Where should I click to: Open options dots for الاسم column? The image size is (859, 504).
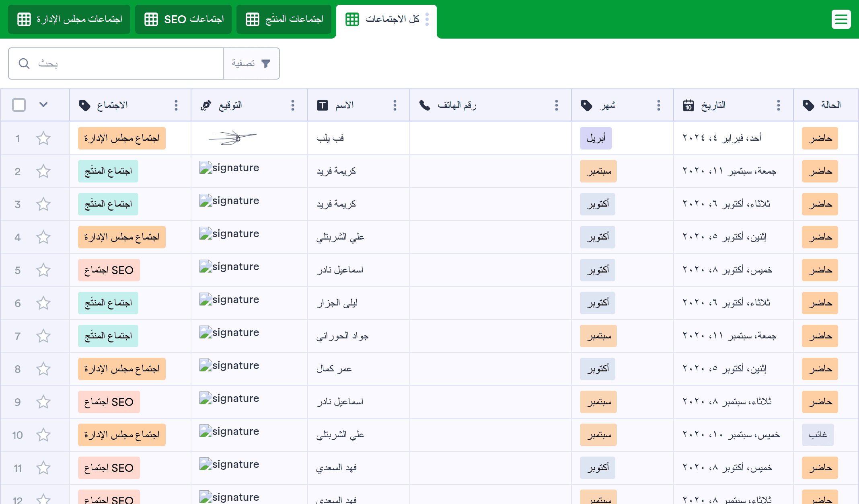pyautogui.click(x=395, y=105)
